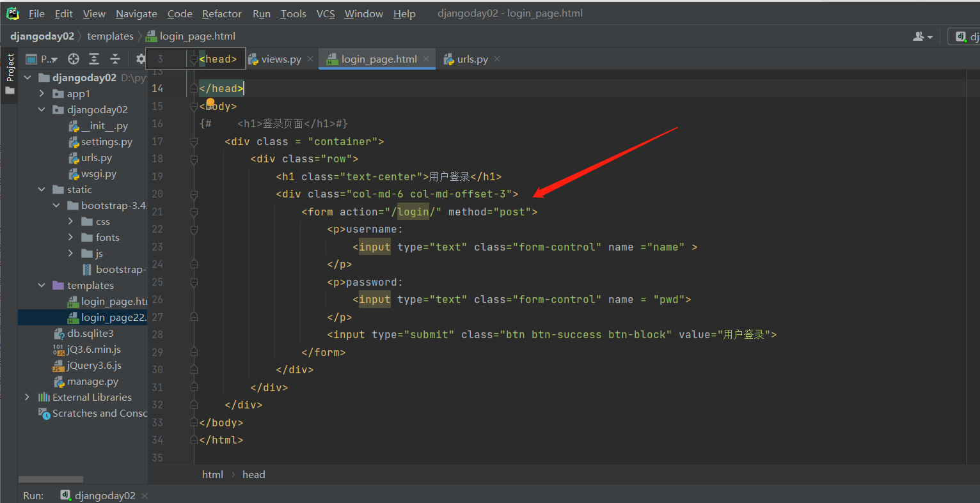Click the Project panel horizontal scrollbar
The height and width of the screenshot is (503, 980).
point(51,479)
